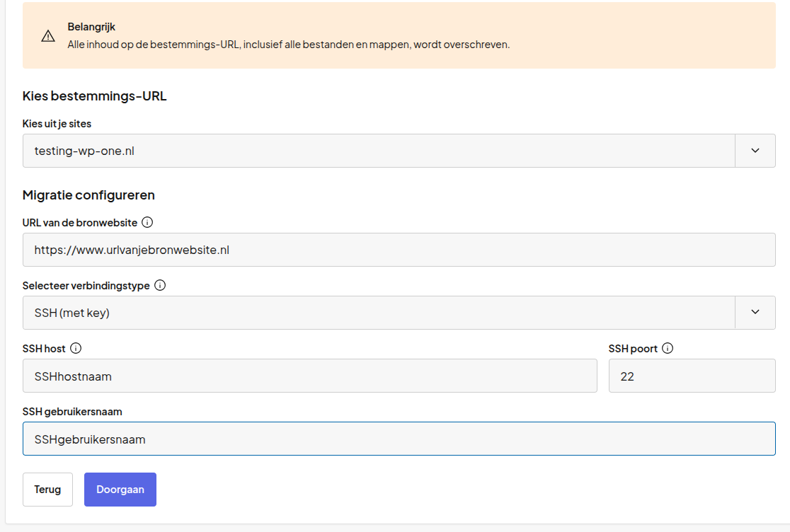
Task: Open the SSH (met key) connection type dropdown
Action: (755, 312)
